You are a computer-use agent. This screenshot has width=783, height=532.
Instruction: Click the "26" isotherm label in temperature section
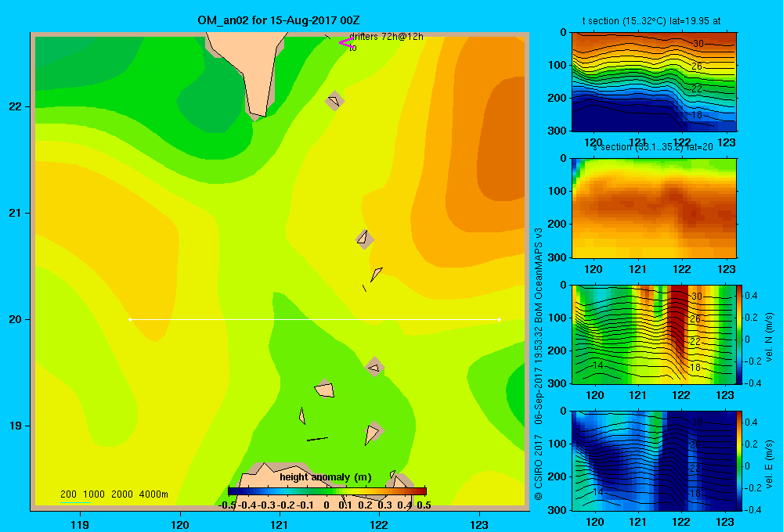click(x=697, y=66)
